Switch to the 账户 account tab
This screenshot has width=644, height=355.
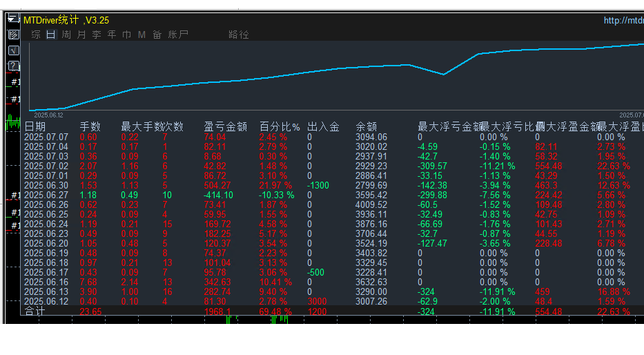coord(178,35)
